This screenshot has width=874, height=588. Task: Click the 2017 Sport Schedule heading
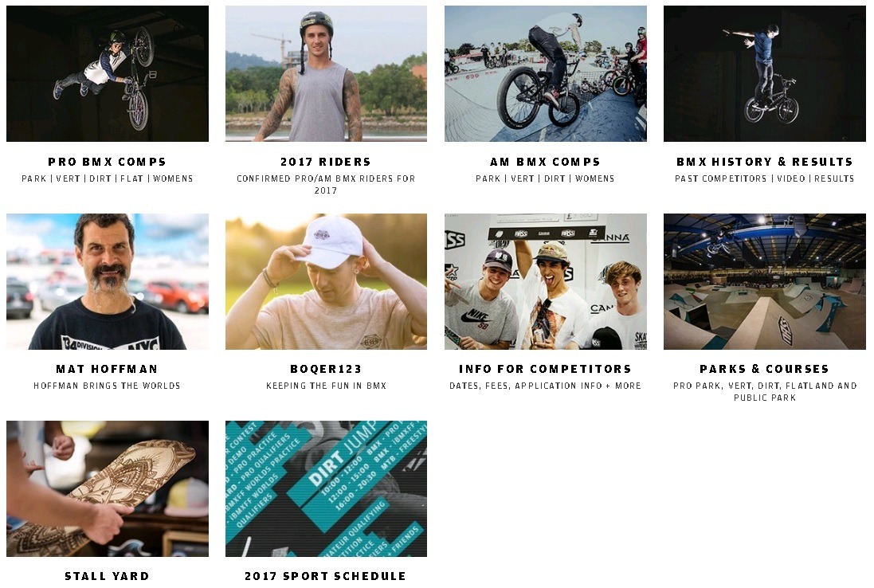pos(326,576)
